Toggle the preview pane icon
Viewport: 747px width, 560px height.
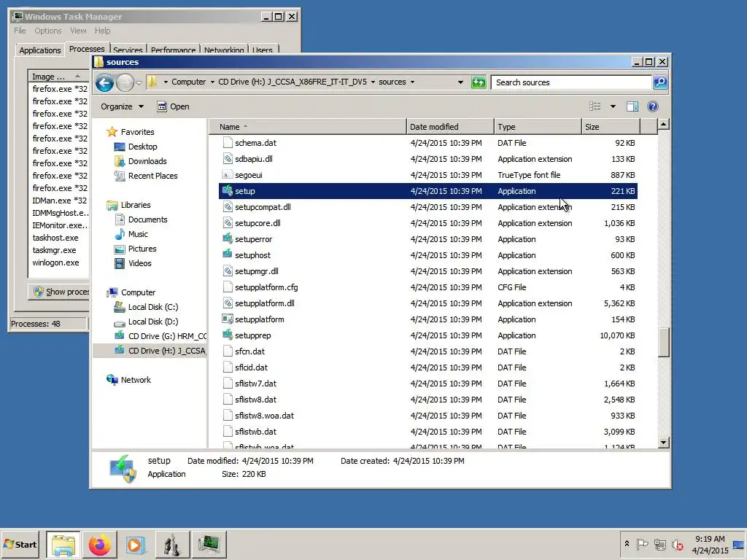(x=632, y=106)
